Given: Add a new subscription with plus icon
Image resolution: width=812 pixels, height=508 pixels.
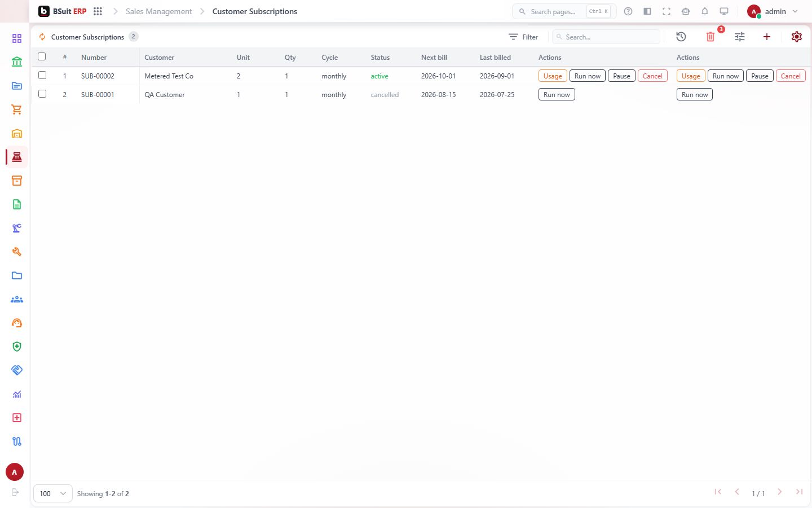Looking at the screenshot, I should point(767,37).
